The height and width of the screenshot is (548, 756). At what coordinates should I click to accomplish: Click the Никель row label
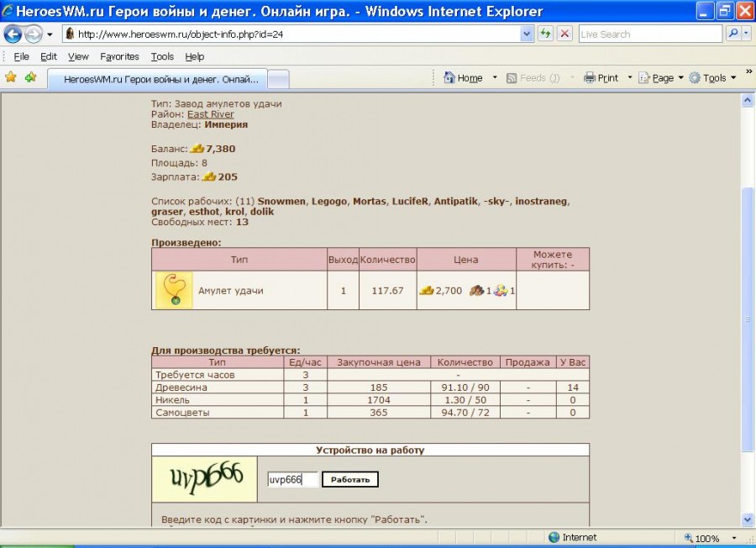click(172, 400)
